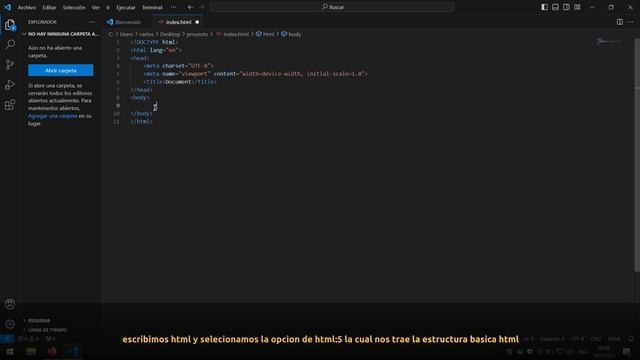Open the status bar notifications bell

pyautogui.click(x=631, y=339)
